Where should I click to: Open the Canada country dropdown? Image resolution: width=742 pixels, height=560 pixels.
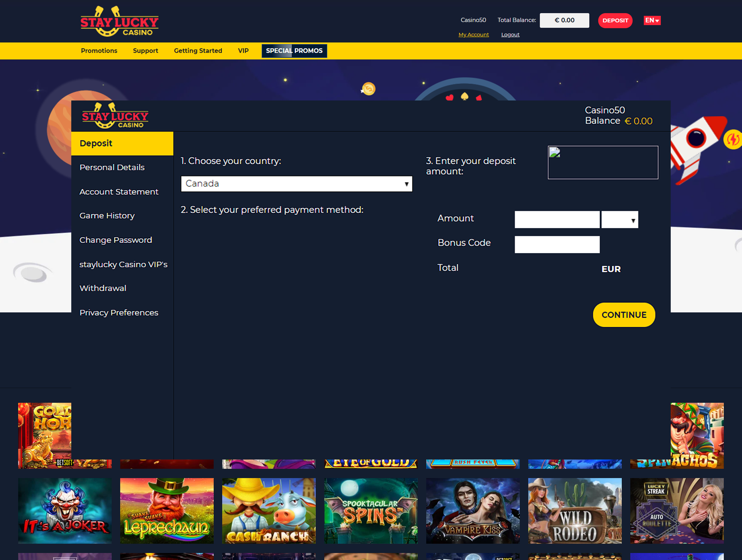click(x=296, y=184)
